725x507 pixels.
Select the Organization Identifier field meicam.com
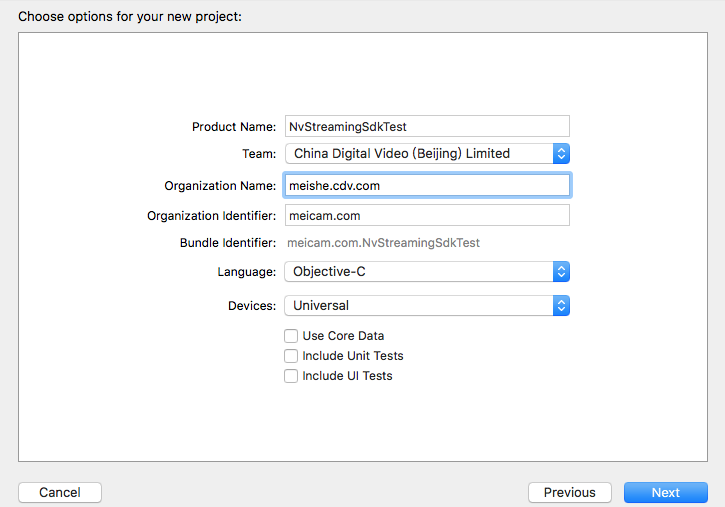(x=427, y=215)
